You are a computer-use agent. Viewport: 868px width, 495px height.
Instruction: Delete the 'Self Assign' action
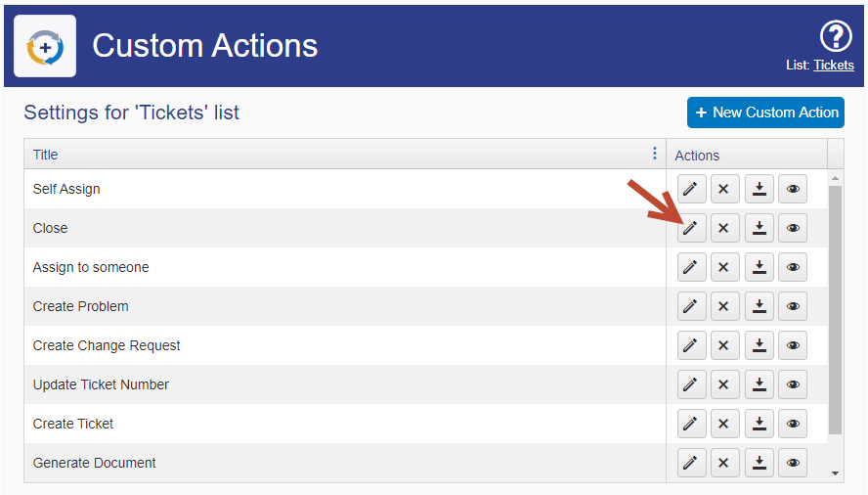pyautogui.click(x=724, y=189)
